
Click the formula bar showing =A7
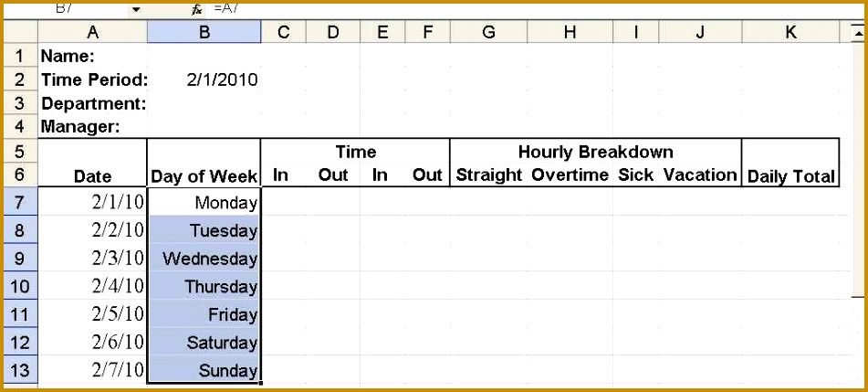click(456, 7)
